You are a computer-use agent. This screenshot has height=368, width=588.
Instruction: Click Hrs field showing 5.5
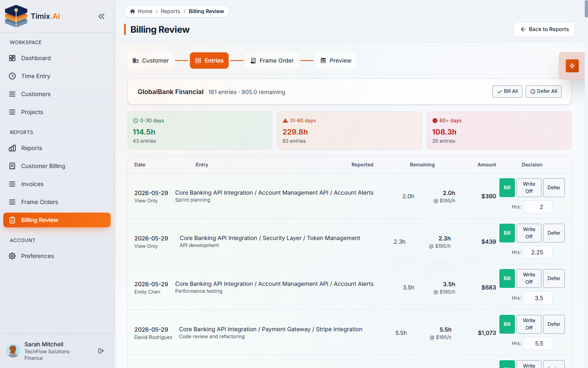[x=538, y=343]
